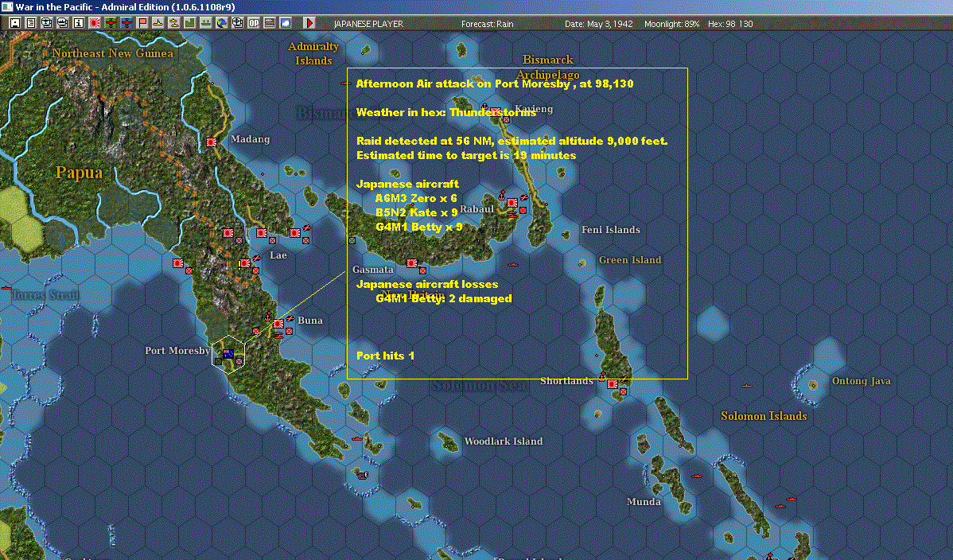Click red plane on green background icon

[111, 23]
